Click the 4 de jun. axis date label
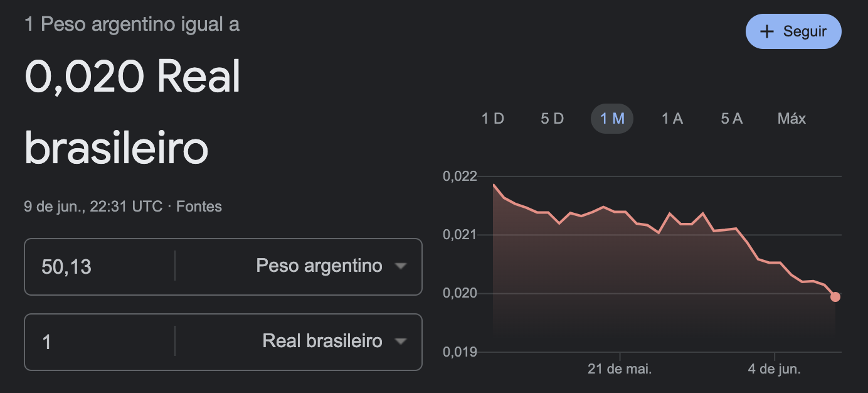The width and height of the screenshot is (868, 393). (775, 369)
